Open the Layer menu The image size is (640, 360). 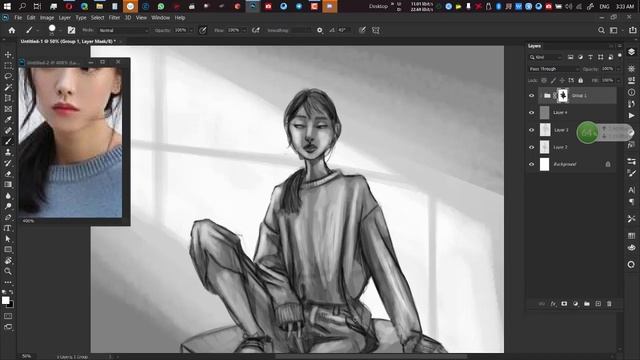point(64,18)
